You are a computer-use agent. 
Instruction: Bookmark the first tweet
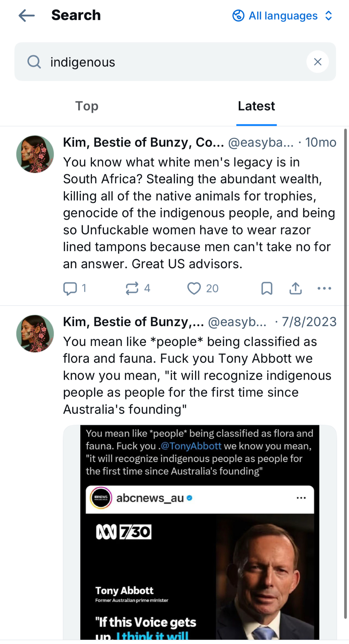click(267, 288)
